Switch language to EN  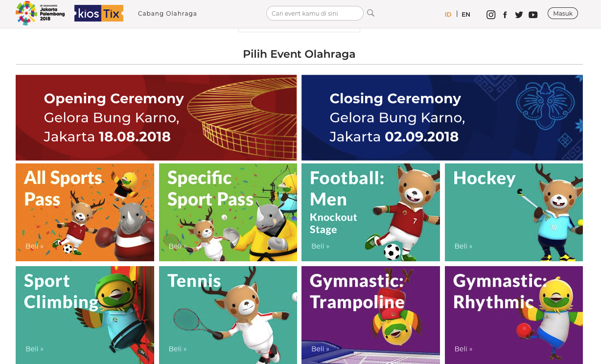tap(466, 14)
